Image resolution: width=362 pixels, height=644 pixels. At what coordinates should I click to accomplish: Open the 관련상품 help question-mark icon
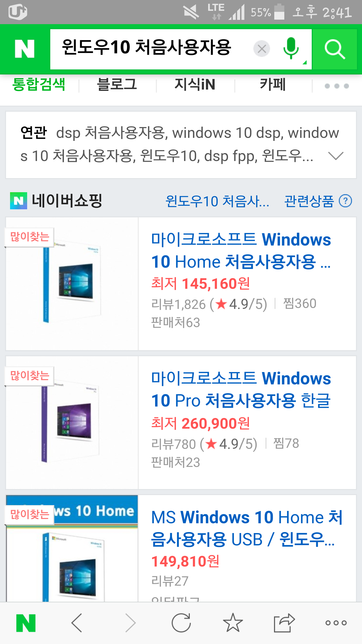point(345,201)
